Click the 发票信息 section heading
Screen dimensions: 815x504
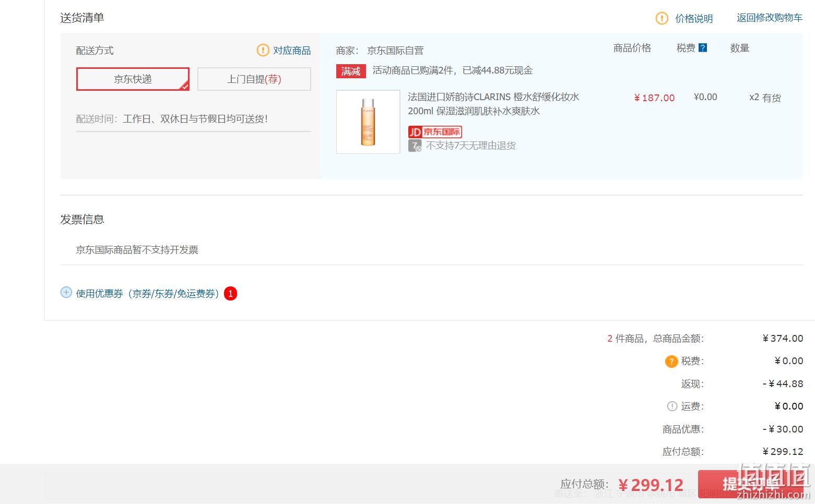(82, 220)
